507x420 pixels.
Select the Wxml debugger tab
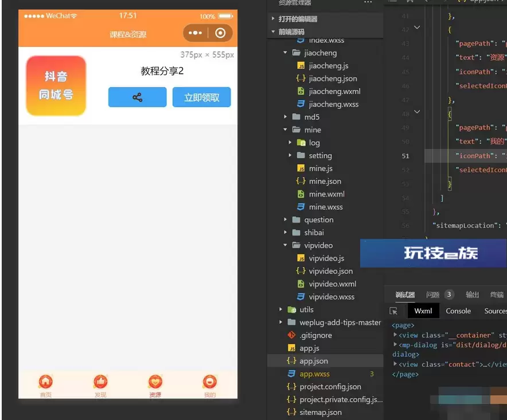(x=423, y=311)
